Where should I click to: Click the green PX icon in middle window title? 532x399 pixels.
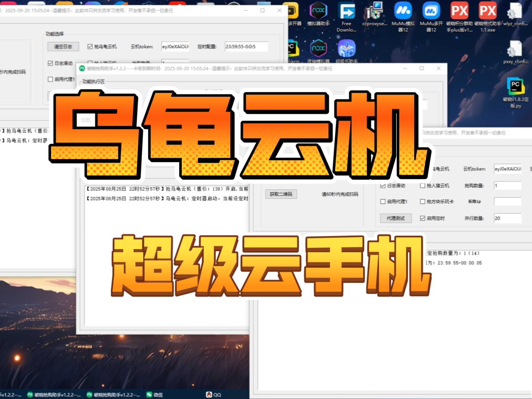pos(82,68)
